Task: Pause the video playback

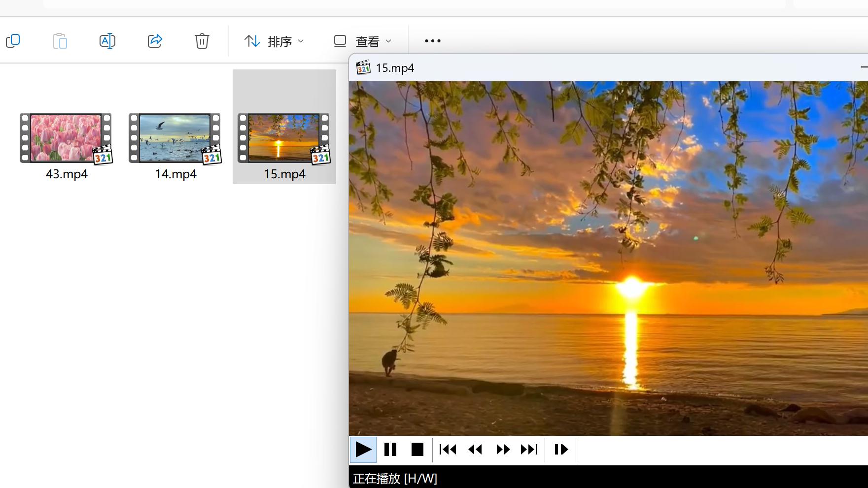Action: pyautogui.click(x=390, y=449)
